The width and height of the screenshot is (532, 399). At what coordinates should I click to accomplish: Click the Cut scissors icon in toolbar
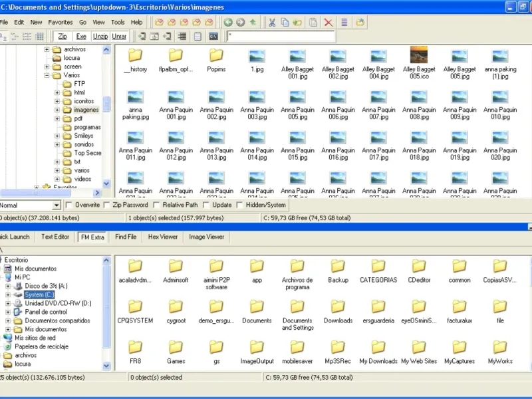[x=271, y=22]
